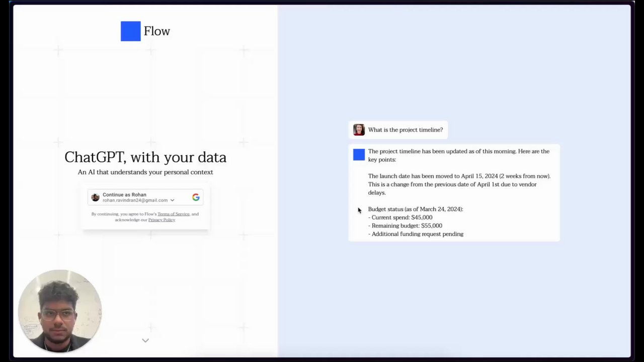Click the user avatar beside project timeline question
644x362 pixels.
[x=359, y=130]
